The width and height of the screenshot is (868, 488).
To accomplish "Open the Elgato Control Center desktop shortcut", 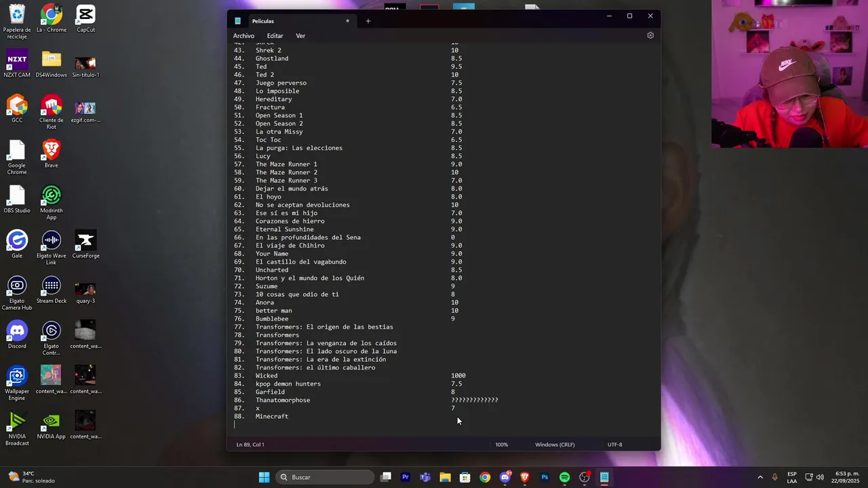I will [52, 338].
